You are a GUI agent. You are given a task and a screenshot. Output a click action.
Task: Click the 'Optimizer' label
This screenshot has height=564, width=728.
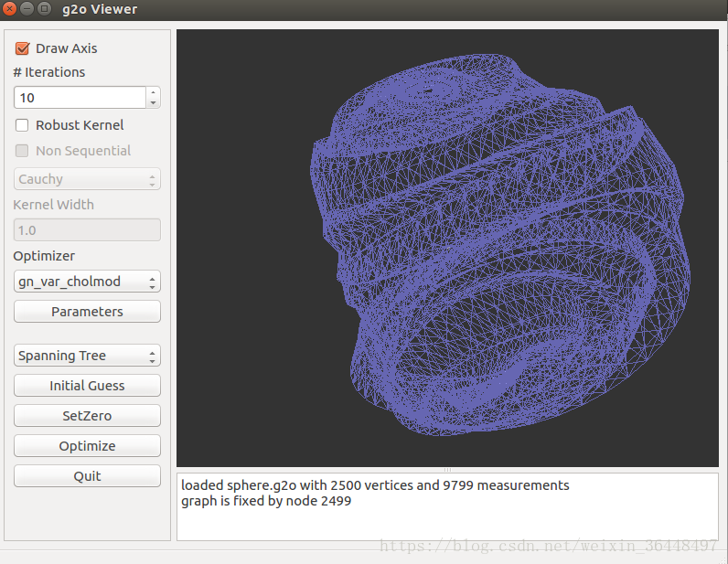coord(44,256)
